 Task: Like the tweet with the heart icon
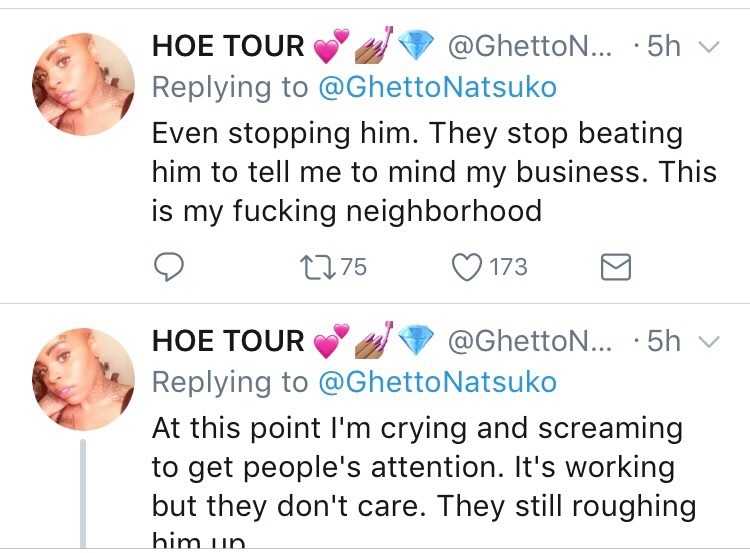point(468,267)
